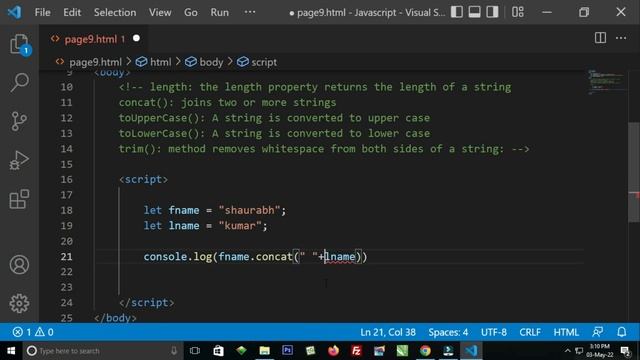Screen dimensions: 640x360
Task: Click line number 22 in gutter
Action: (x=67, y=272)
